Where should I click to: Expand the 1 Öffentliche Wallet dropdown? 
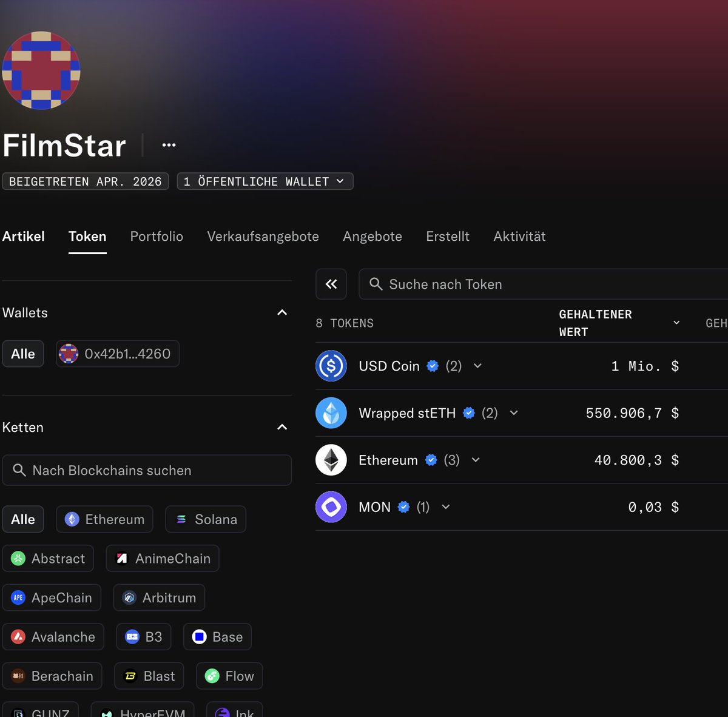265,181
